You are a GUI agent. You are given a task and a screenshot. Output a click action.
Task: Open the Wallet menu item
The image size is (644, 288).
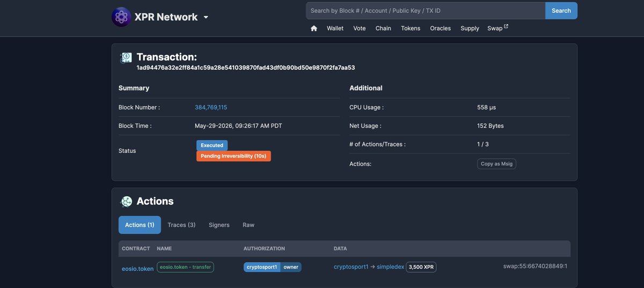tap(335, 28)
